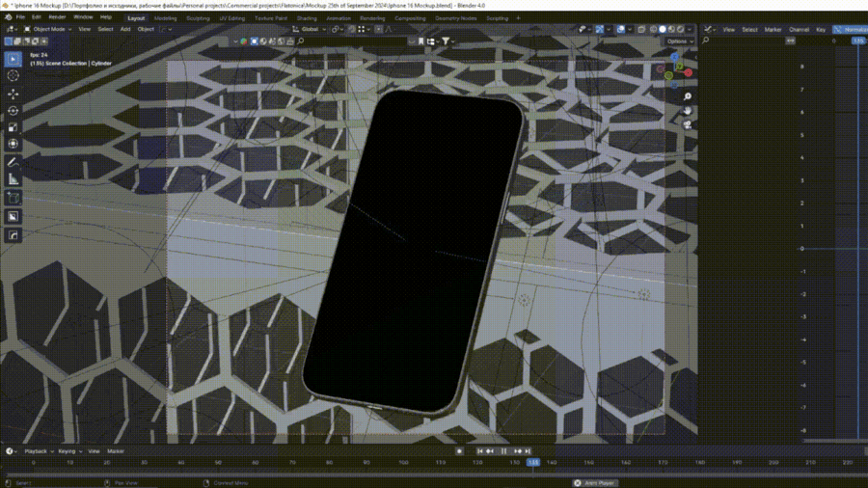The height and width of the screenshot is (488, 868).
Task: Toggle the camera view icon
Action: tap(687, 125)
